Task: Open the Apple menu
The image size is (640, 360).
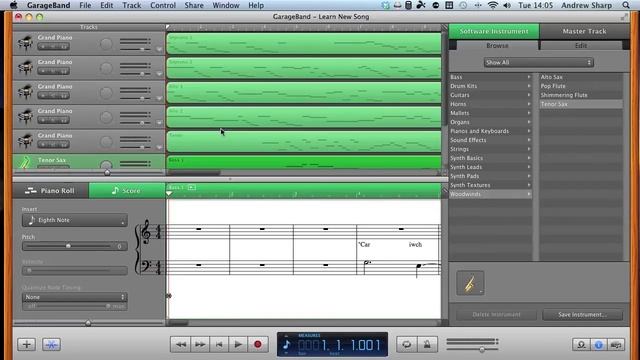Action: click(13, 5)
